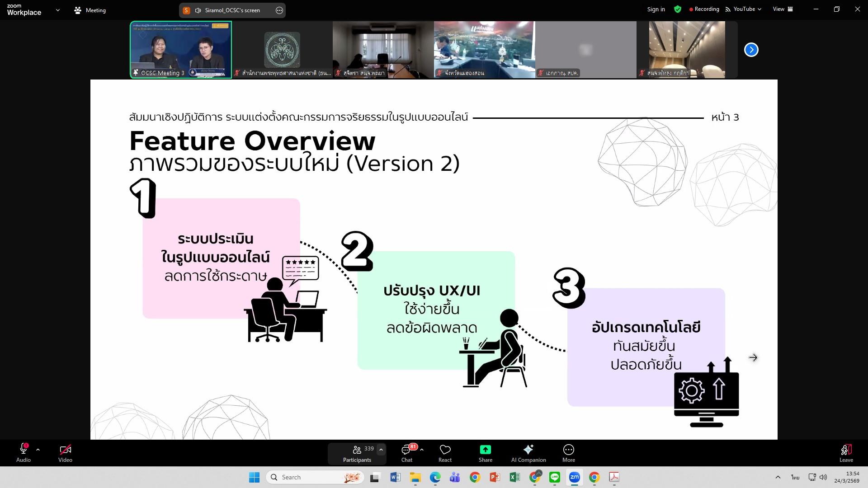Open the Meeting tab in the header
The image size is (868, 488).
[x=90, y=10]
